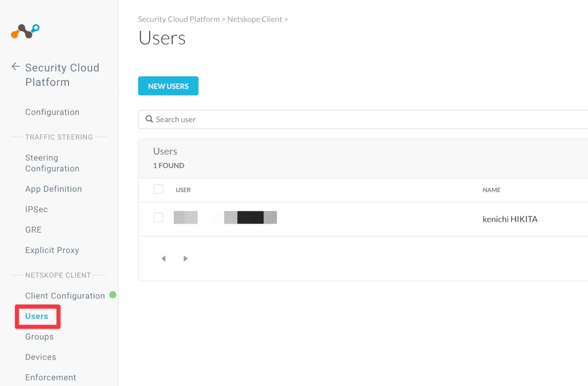Toggle the select-all users checkbox

tap(158, 189)
